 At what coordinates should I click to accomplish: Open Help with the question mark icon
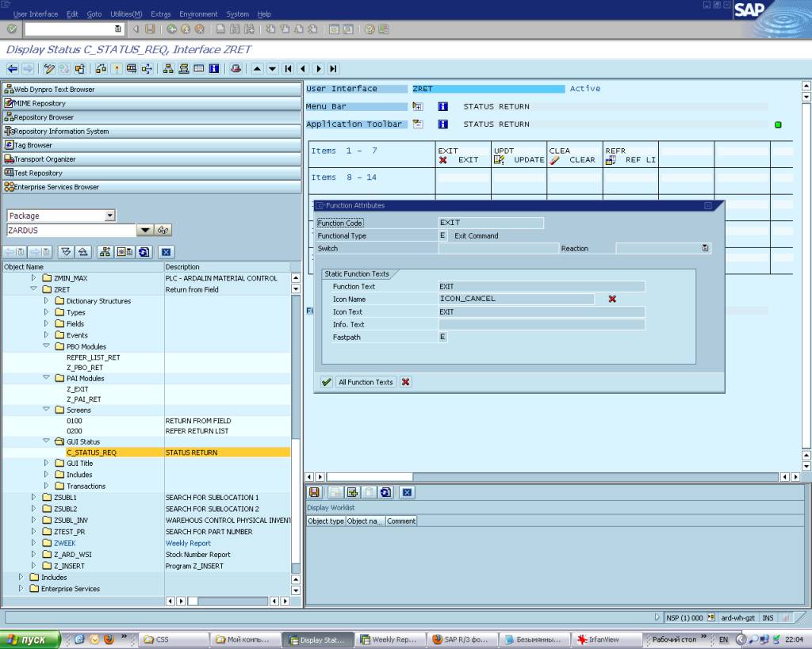pos(370,29)
